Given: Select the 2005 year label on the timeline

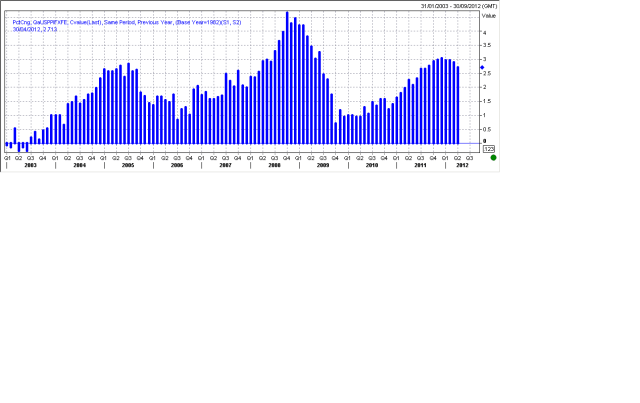Looking at the screenshot, I should pos(128,165).
